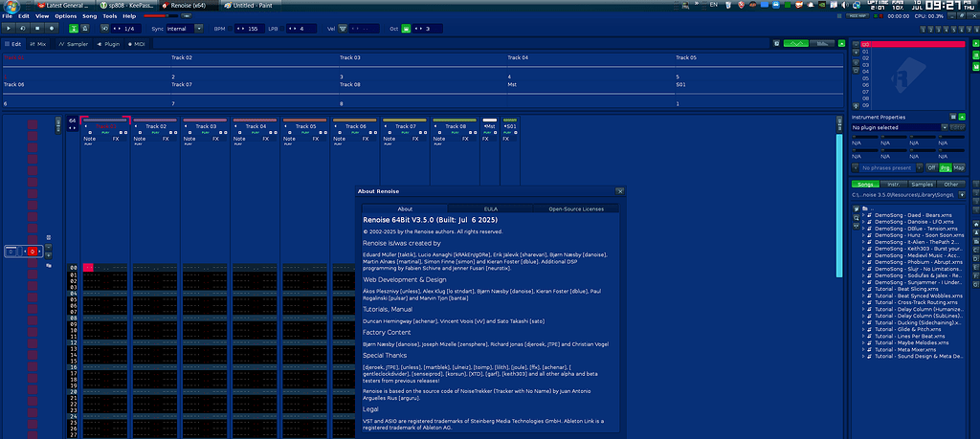Image resolution: width=980 pixels, height=439 pixels.
Task: Stop playback with the Stop button
Action: 37,28
